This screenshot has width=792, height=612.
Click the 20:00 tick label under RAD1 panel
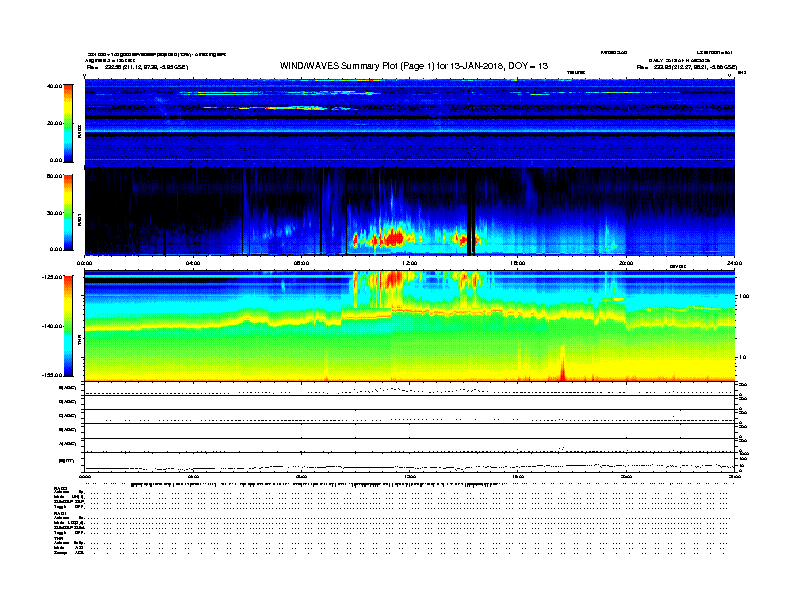(x=626, y=263)
